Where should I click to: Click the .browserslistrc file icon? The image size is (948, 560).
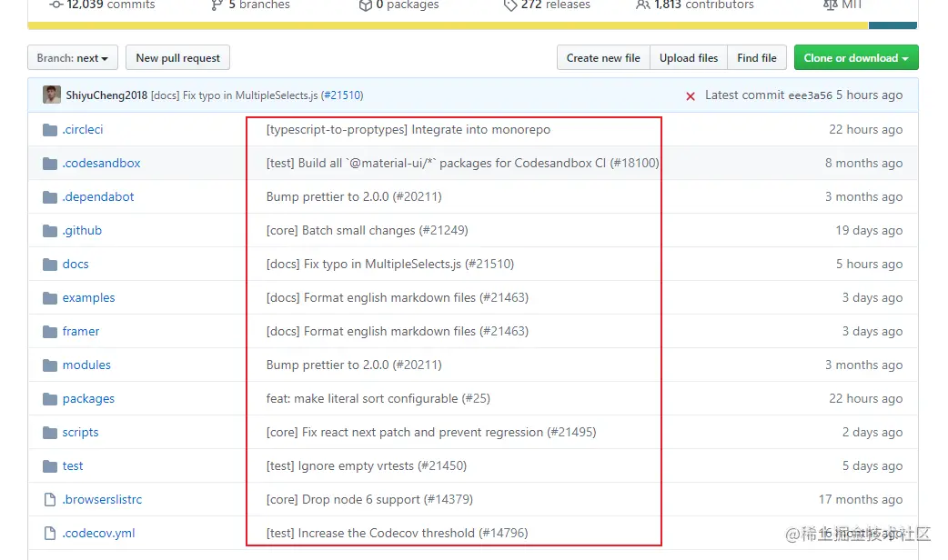point(49,500)
